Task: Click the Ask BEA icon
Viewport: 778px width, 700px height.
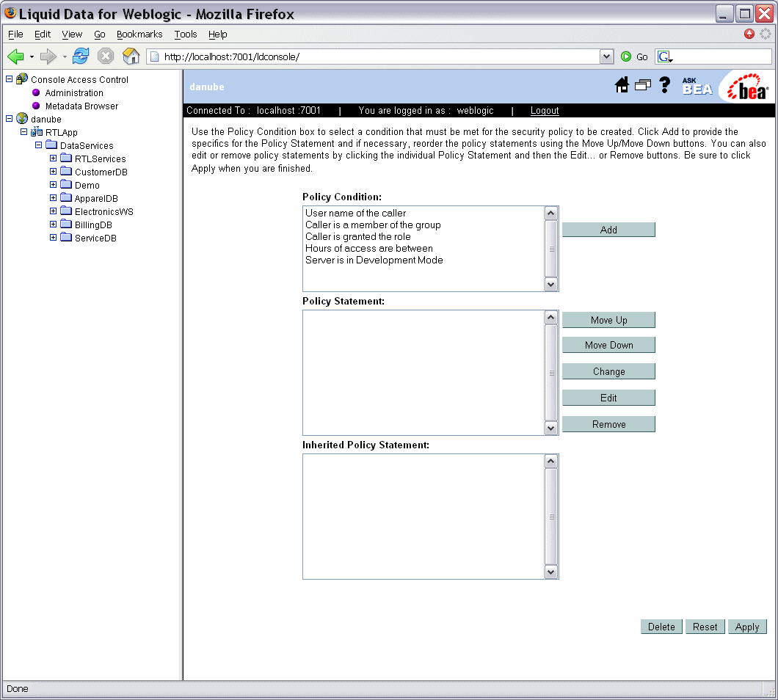Action: (x=697, y=86)
